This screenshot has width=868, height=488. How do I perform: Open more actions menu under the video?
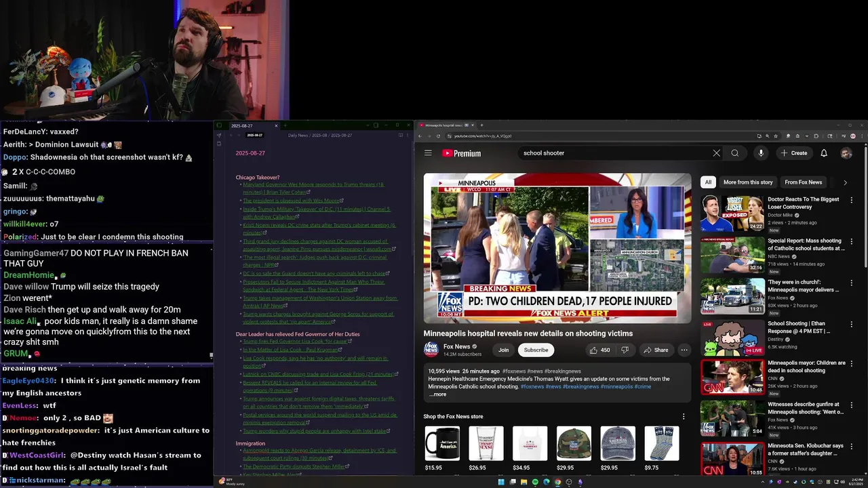click(684, 350)
